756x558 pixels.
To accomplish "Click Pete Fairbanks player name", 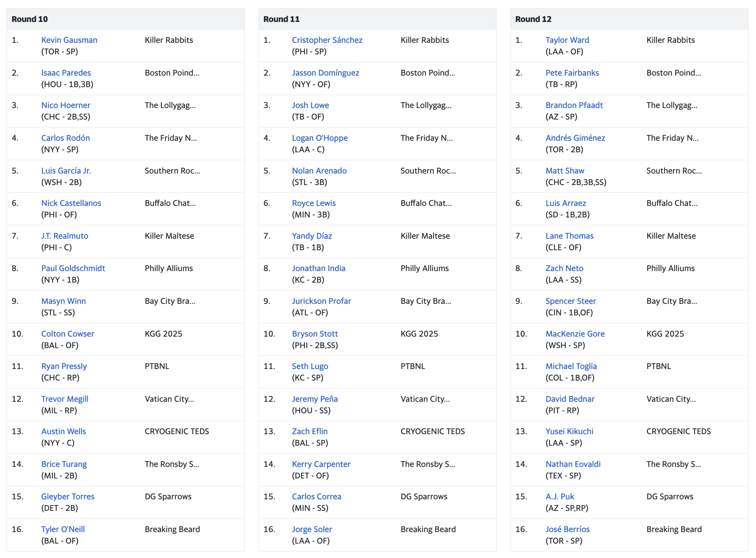I will coord(572,73).
